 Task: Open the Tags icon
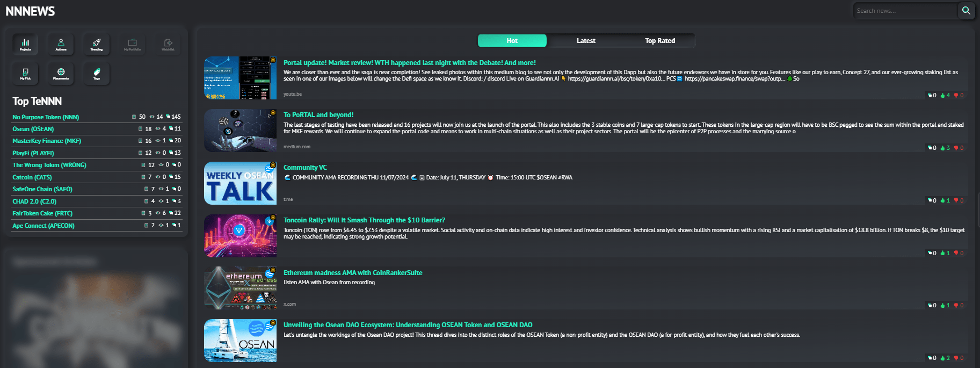97,73
